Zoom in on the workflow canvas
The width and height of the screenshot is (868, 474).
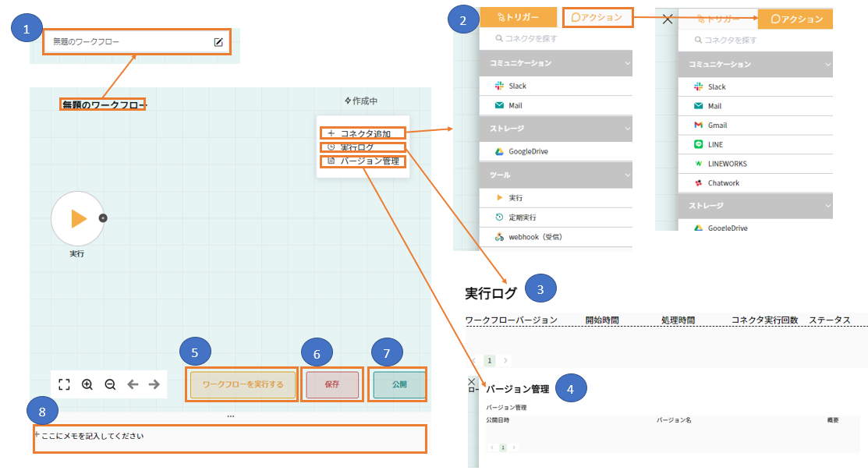click(x=87, y=384)
